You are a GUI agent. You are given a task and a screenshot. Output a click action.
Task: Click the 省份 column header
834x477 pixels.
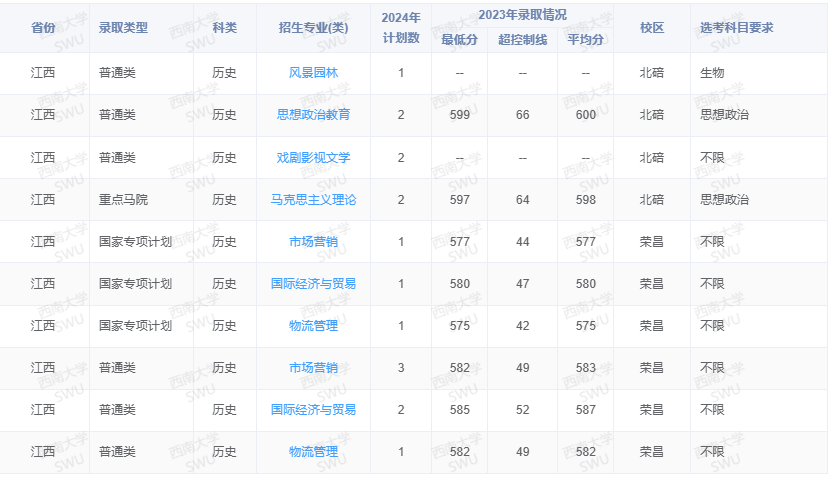tap(43, 28)
